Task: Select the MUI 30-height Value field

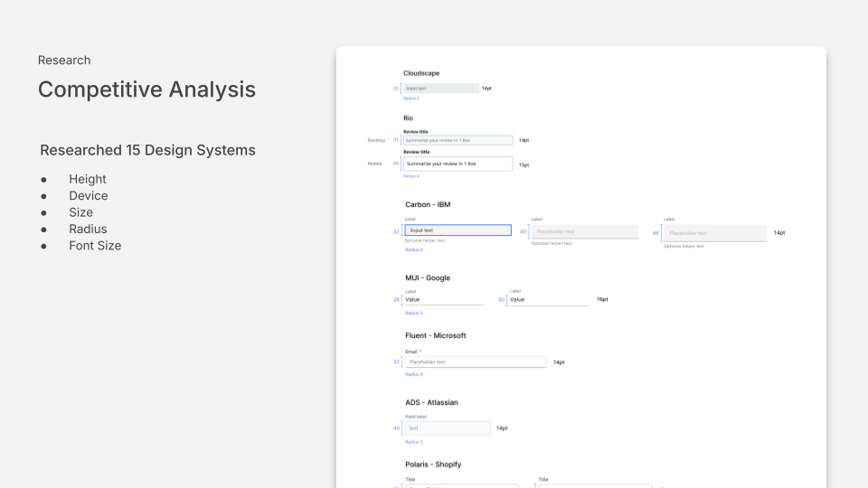Action: coord(547,299)
